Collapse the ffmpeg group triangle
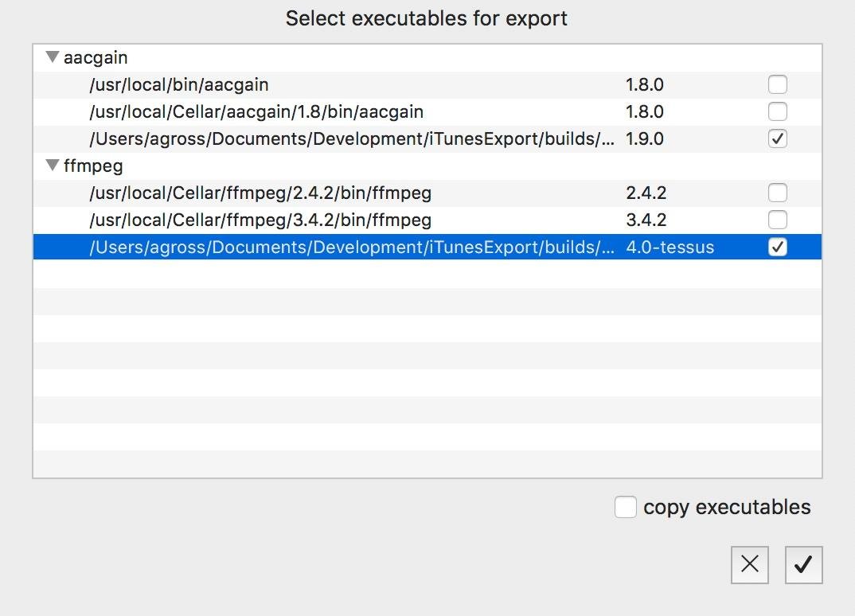855x616 pixels. [x=53, y=166]
